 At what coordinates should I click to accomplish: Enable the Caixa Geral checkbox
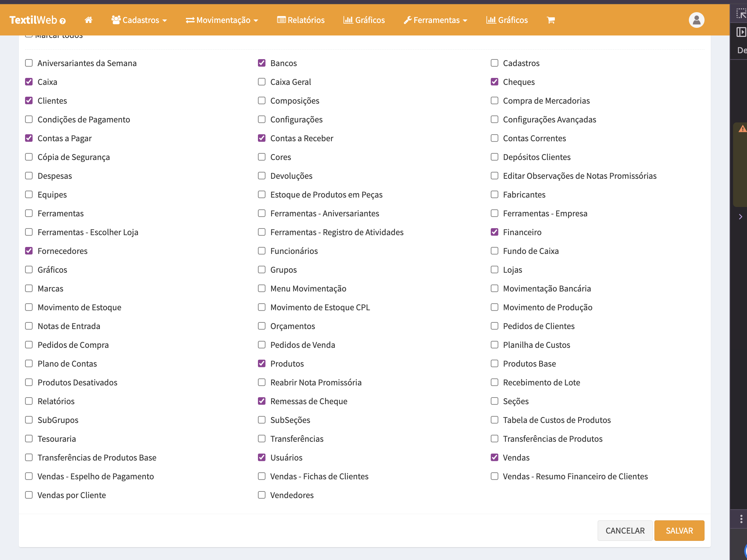262,82
